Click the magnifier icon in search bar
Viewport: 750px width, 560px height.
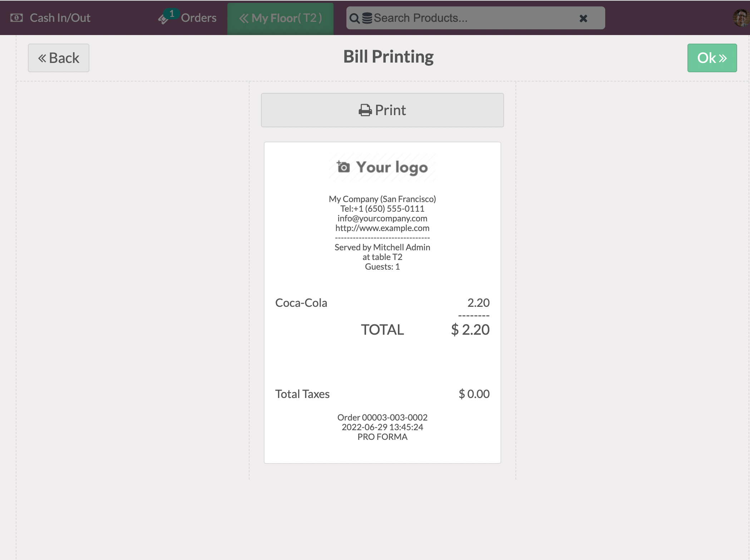click(x=354, y=18)
